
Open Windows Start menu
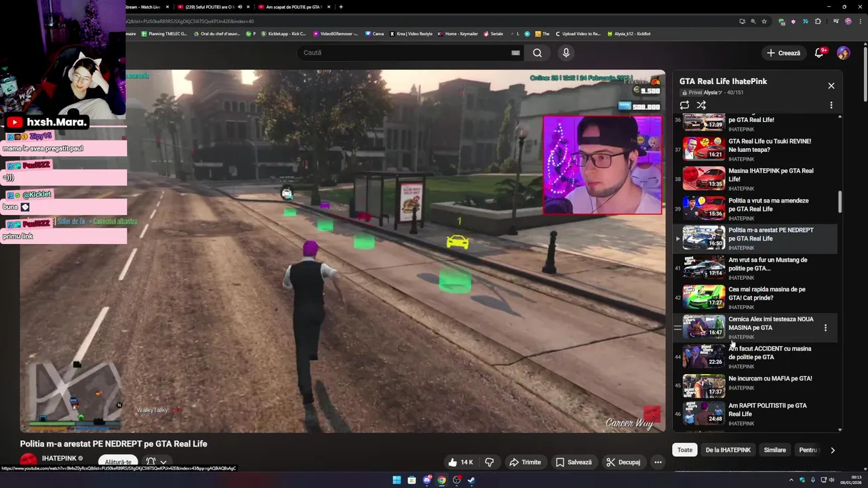[397, 481]
